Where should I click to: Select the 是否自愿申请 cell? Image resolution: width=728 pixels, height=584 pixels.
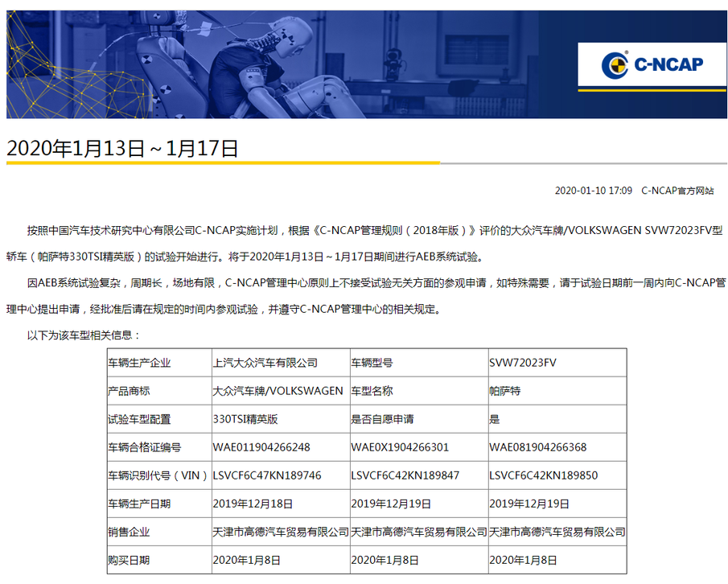[383, 418]
